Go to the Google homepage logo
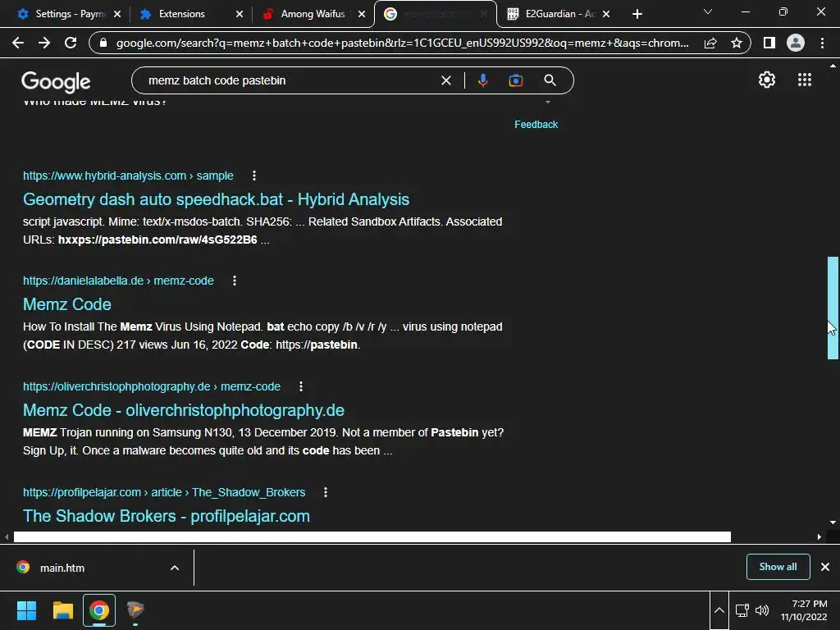The height and width of the screenshot is (630, 840). [56, 81]
